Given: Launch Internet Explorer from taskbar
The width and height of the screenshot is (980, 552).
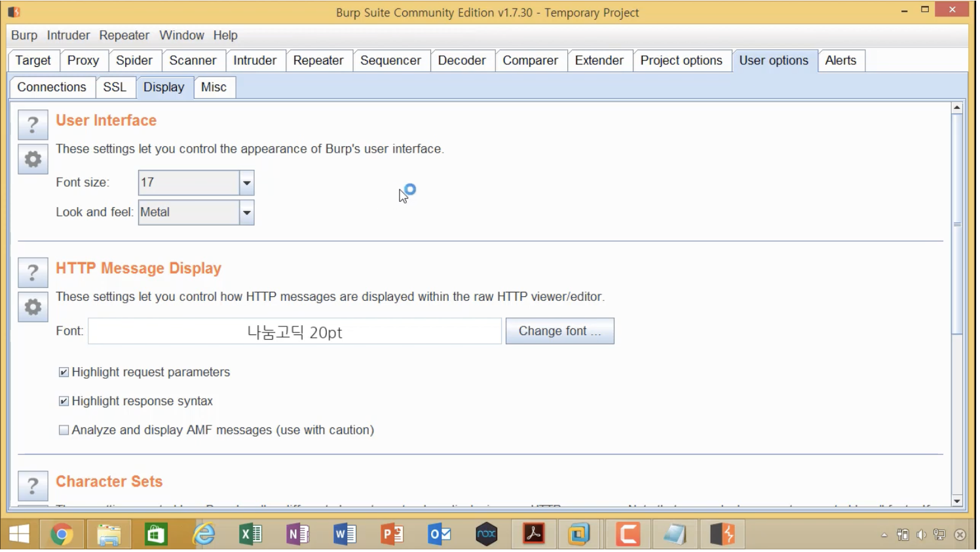Looking at the screenshot, I should pyautogui.click(x=204, y=535).
